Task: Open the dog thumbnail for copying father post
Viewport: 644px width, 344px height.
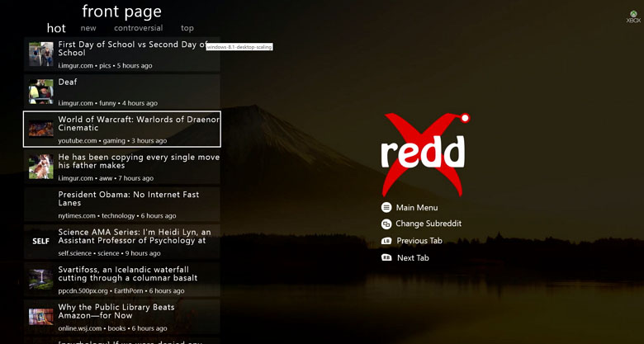Action: [x=41, y=167]
